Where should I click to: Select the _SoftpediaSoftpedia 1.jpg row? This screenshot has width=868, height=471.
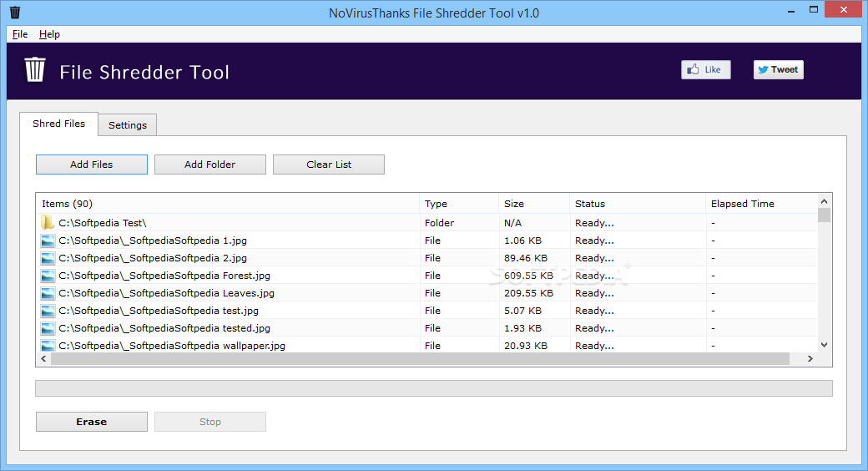point(426,241)
